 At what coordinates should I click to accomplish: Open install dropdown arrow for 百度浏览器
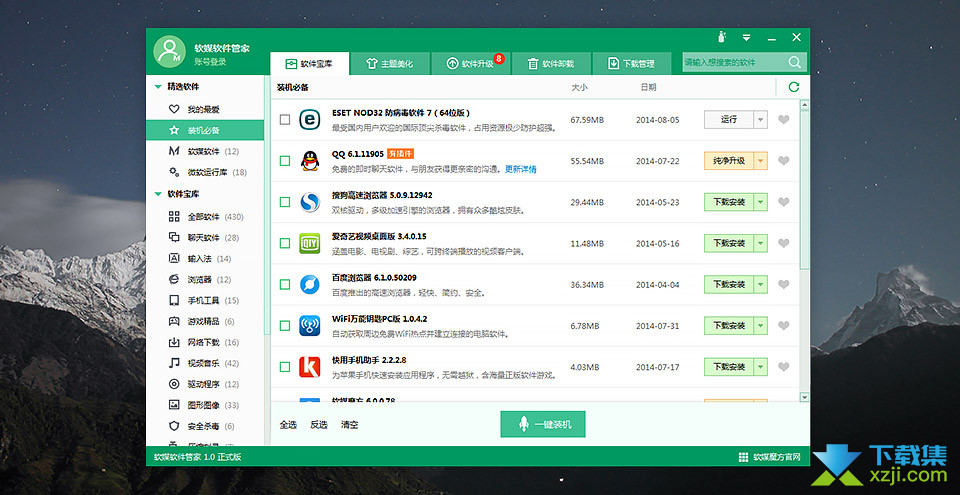[x=760, y=284]
